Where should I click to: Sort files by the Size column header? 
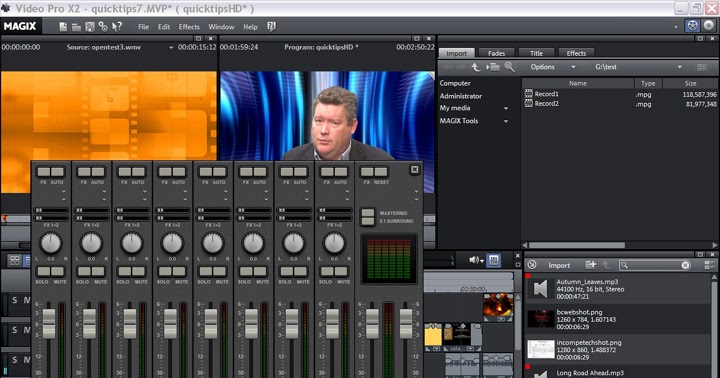(691, 83)
